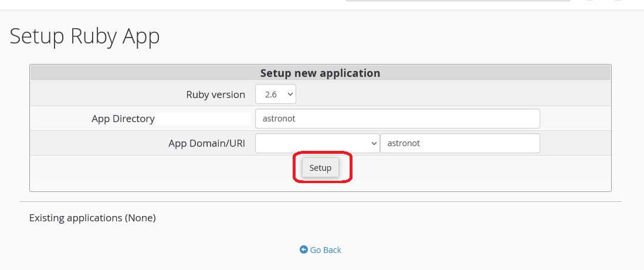Click the horizontal divider above Existing applications
644x270 pixels.
coord(320,202)
